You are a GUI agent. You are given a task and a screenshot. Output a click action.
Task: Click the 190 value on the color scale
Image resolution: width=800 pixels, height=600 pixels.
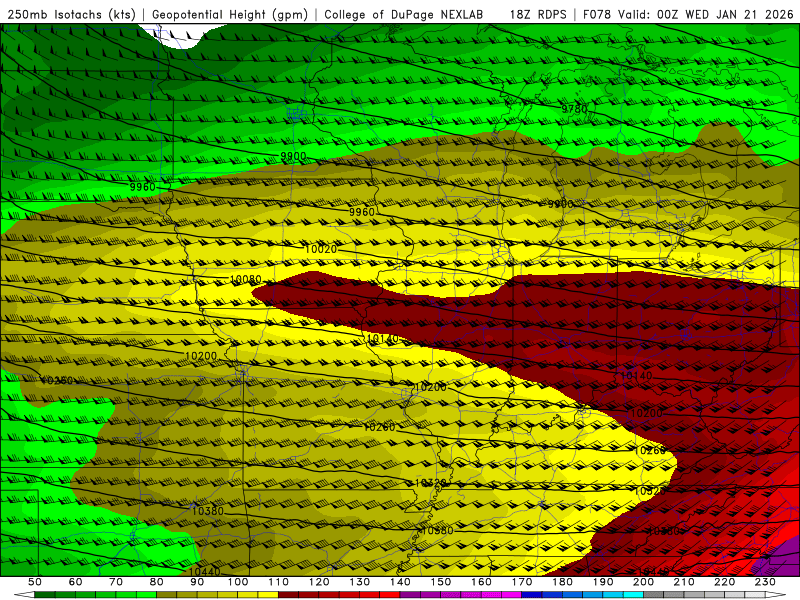pos(603,582)
